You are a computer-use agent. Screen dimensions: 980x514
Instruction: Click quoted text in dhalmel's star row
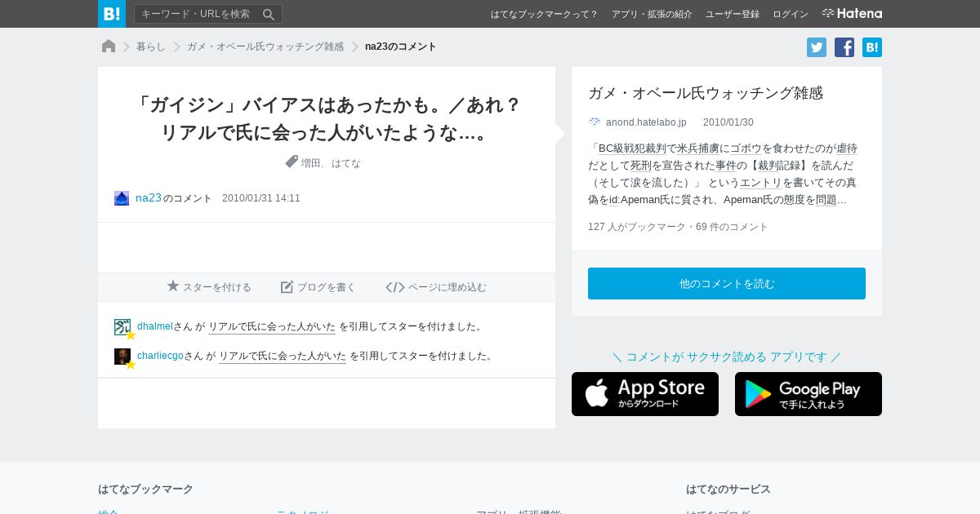point(272,326)
